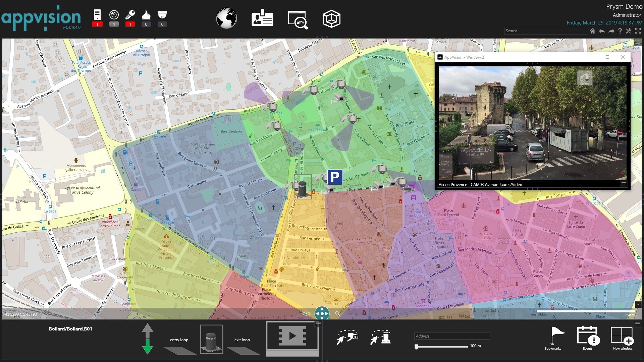The height and width of the screenshot is (362, 644).
Task: Play the bollard video thumbnail
Action: [x=292, y=336]
